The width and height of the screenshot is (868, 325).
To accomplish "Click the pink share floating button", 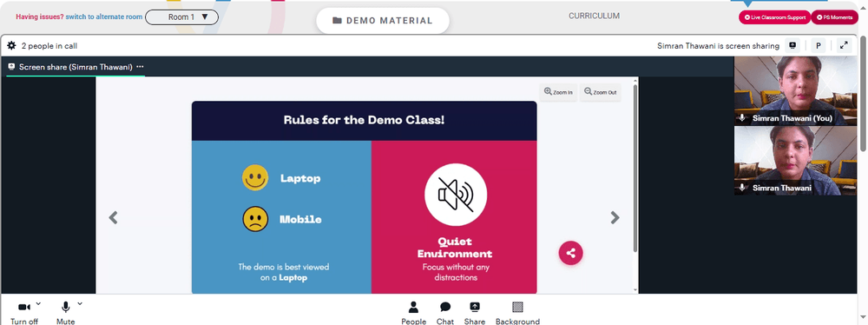I will point(571,253).
